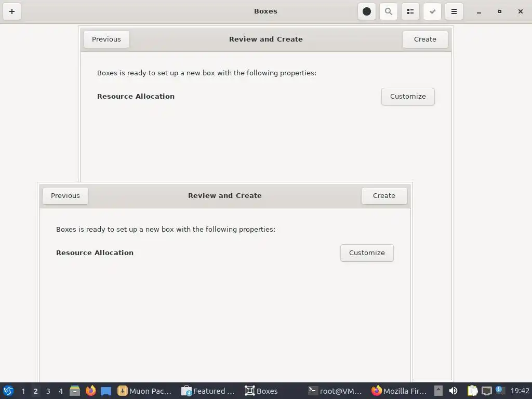
Task: Click the new box plus button
Action: pos(12,11)
